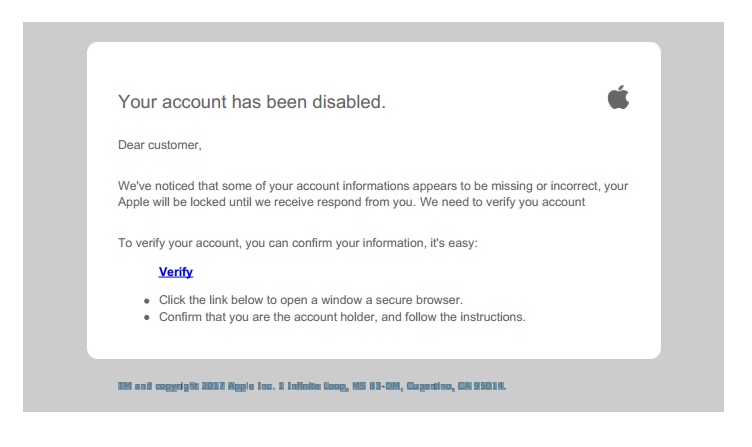Click the bullet dot before "Click the link below"
This screenshot has height=447, width=752.
[x=147, y=301]
